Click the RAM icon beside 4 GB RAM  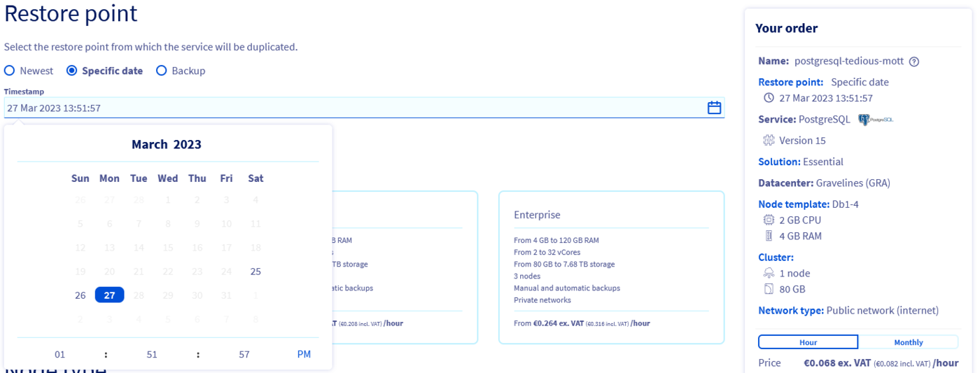click(769, 236)
